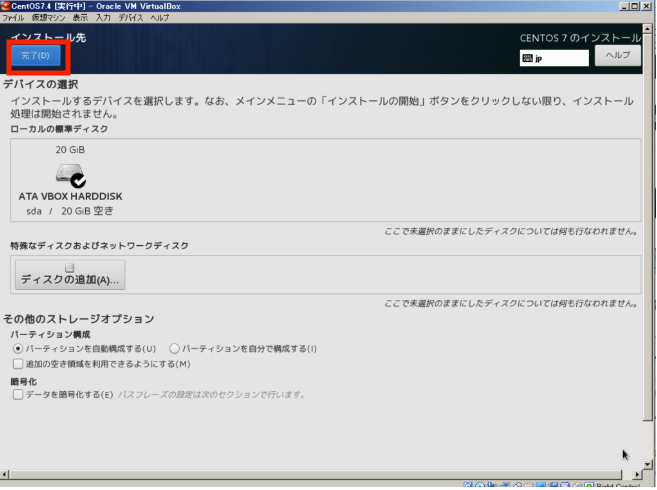Open the デバイス menu
The height and width of the screenshot is (490, 657).
pos(130,18)
